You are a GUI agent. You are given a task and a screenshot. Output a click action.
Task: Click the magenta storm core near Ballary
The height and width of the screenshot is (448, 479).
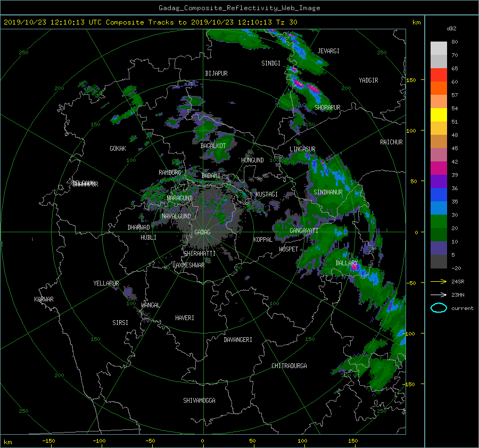click(x=354, y=267)
